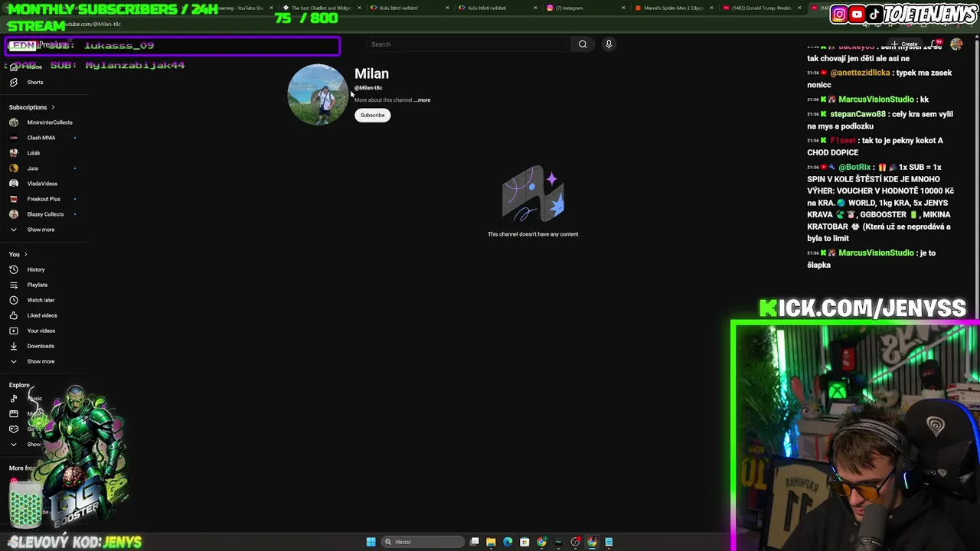Close the Marvel's Spider-Man 2 tab
This screenshot has width=980, height=551.
click(711, 8)
